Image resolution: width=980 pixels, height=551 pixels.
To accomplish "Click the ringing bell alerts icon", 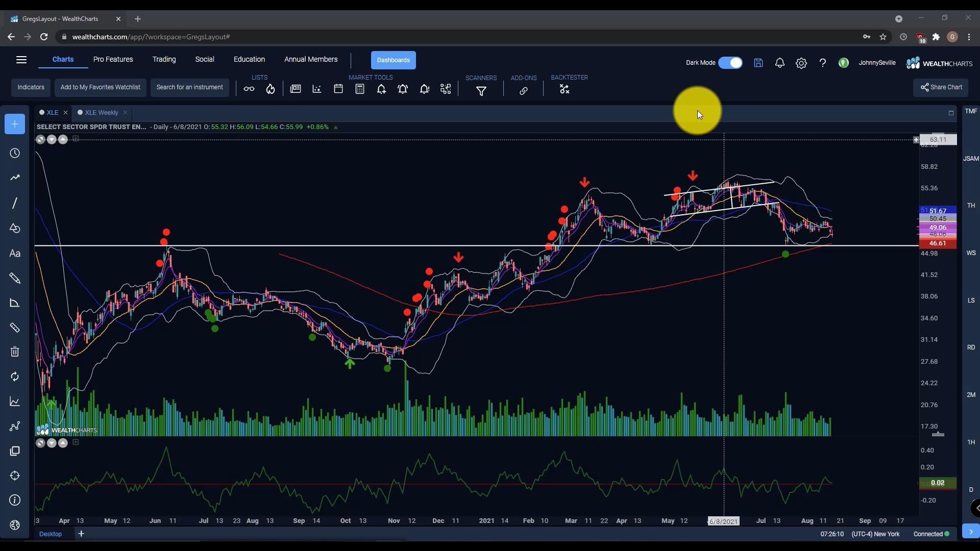I will (x=403, y=89).
